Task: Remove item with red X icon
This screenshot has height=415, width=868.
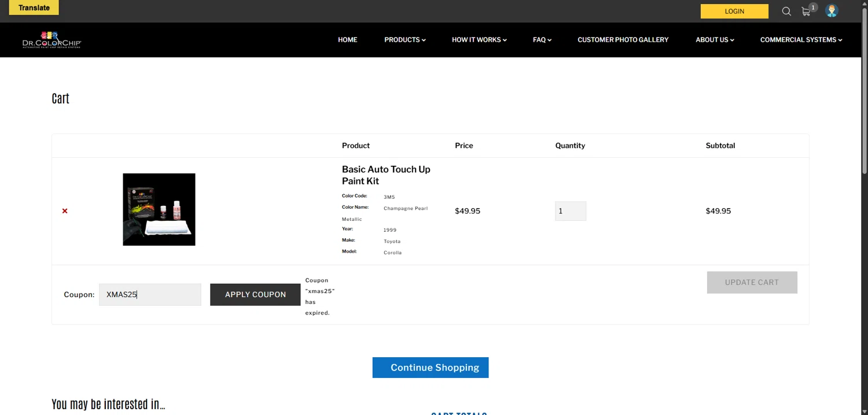Action: point(65,211)
